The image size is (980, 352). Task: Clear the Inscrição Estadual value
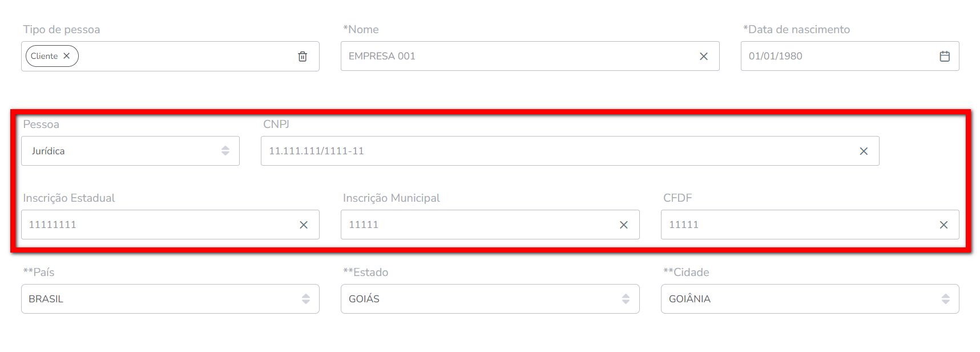pos(304,225)
